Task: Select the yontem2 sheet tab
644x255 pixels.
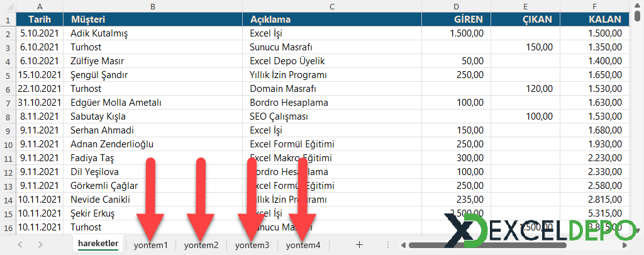Action: point(201,244)
